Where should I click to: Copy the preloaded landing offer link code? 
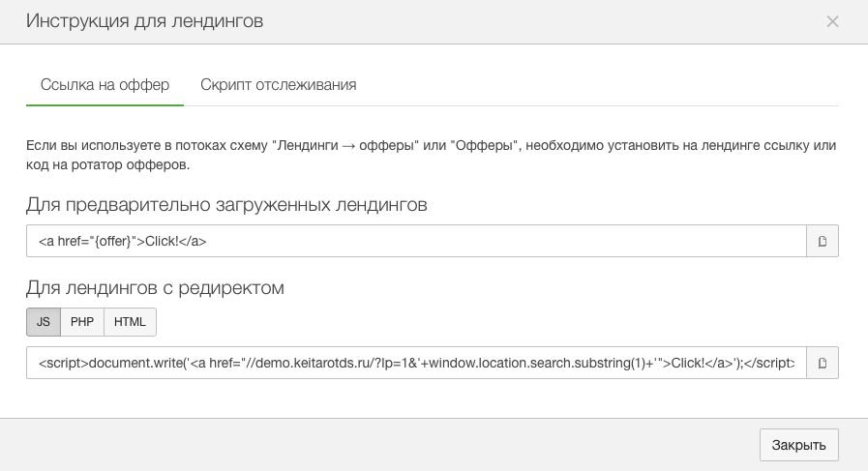pyautogui.click(x=823, y=241)
